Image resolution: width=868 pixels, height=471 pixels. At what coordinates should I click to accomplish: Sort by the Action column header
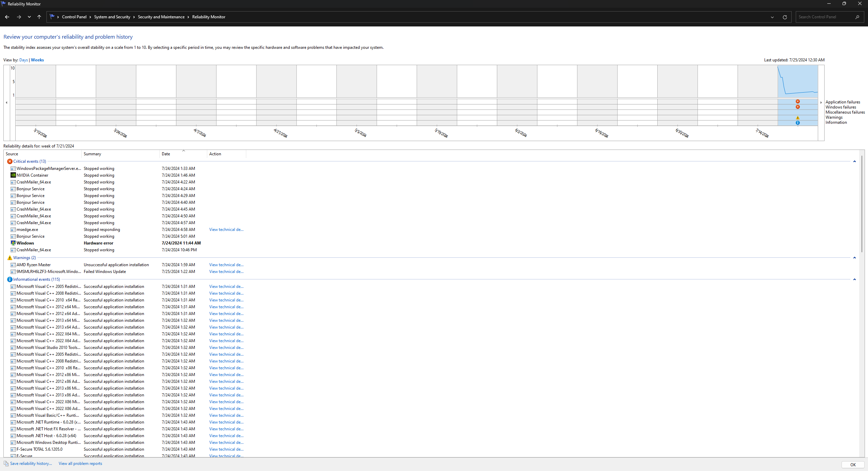pos(226,154)
